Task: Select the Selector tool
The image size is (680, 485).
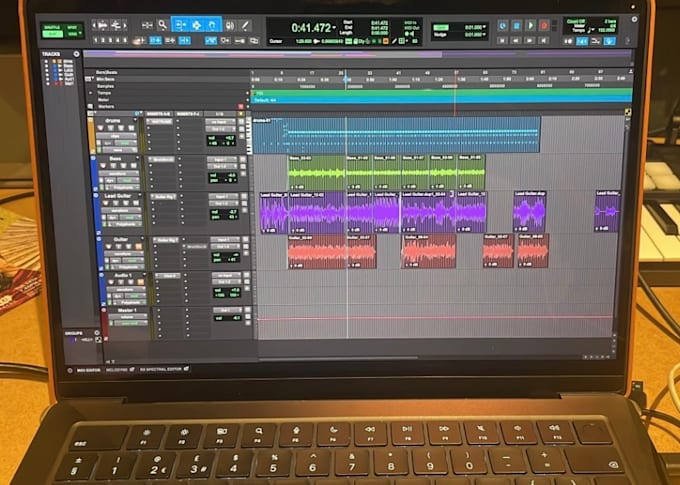Action: pos(196,25)
